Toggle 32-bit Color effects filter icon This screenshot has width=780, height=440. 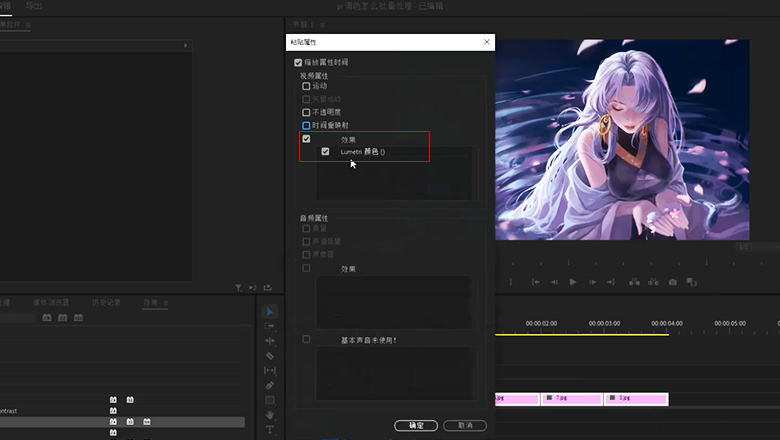pos(63,317)
